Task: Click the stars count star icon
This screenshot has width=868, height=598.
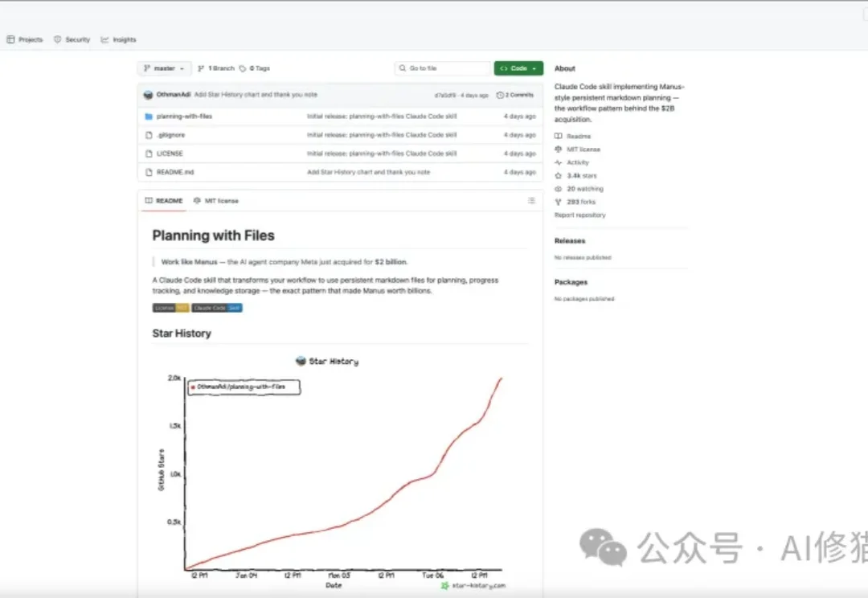Action: (x=559, y=175)
